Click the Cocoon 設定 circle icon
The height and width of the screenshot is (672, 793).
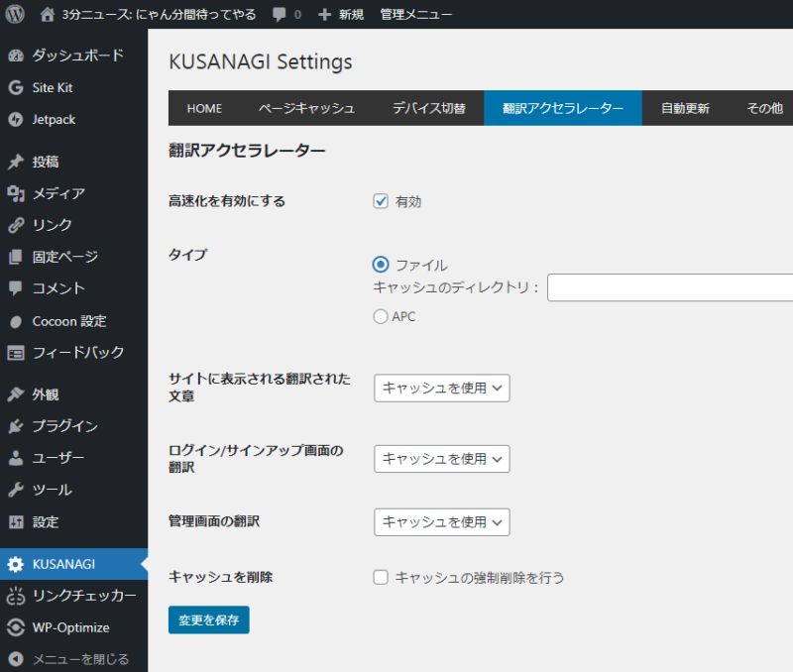point(16,321)
